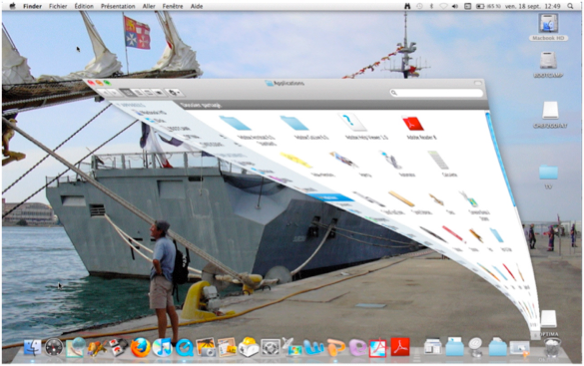584x366 pixels.
Task: Open the Macbook HD desktop drive
Action: pos(548,27)
